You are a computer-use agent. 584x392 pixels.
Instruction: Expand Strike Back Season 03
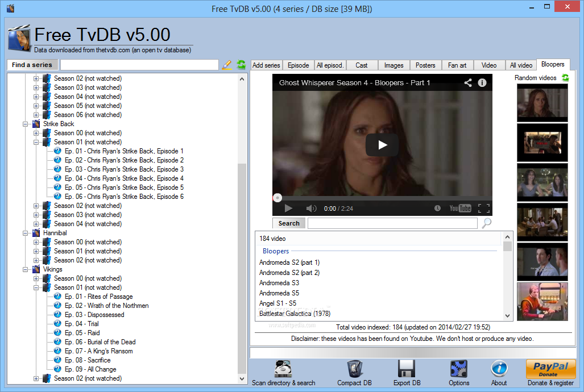coord(36,215)
